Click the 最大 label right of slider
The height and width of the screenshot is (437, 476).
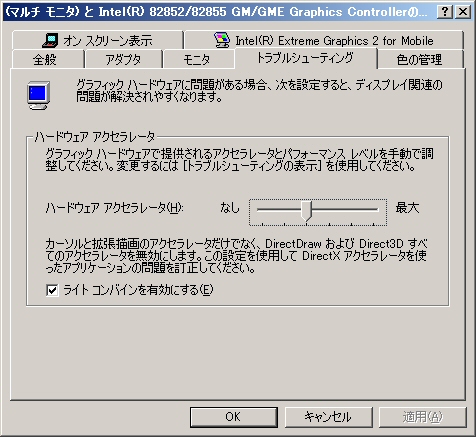point(407,208)
